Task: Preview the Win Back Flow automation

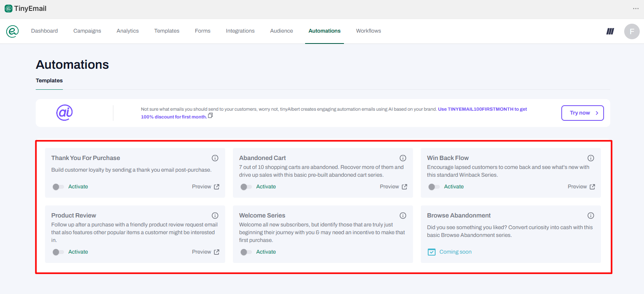Action: tap(582, 187)
